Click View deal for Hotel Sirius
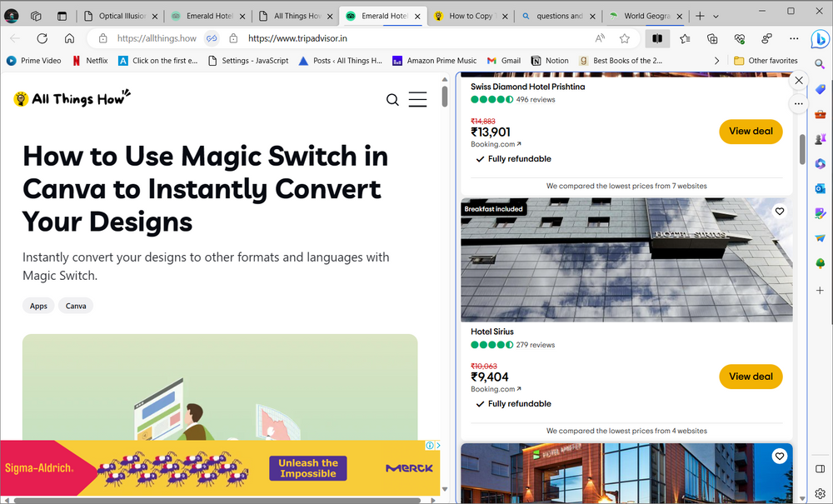 coord(751,377)
